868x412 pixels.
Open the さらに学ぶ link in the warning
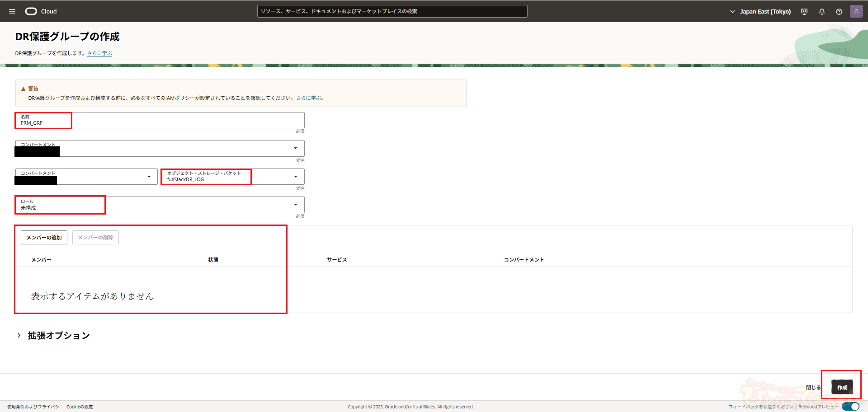309,98
